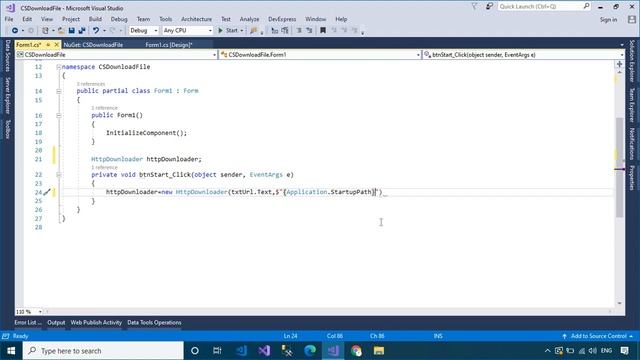
Task: Pin the Form1.cs tab
Action: coord(48,44)
